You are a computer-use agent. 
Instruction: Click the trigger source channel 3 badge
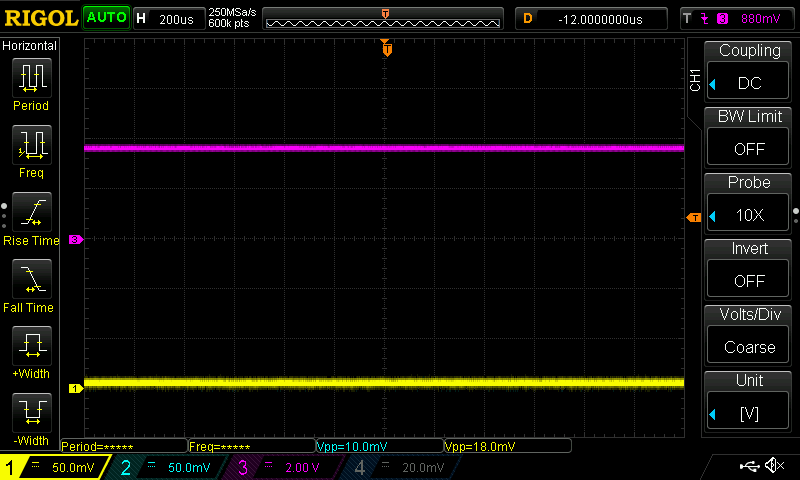722,19
